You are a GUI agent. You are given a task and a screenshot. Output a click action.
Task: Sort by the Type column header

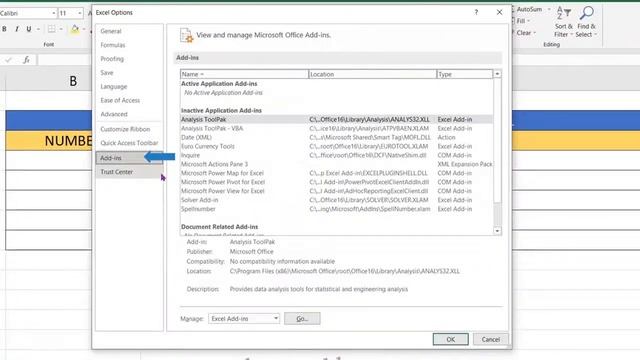464,74
